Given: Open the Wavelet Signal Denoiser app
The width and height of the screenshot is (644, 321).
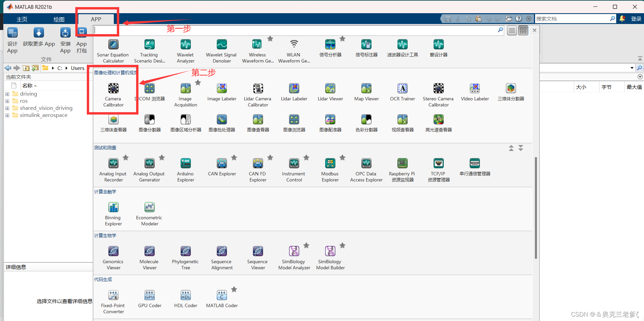Looking at the screenshot, I should click(x=222, y=51).
